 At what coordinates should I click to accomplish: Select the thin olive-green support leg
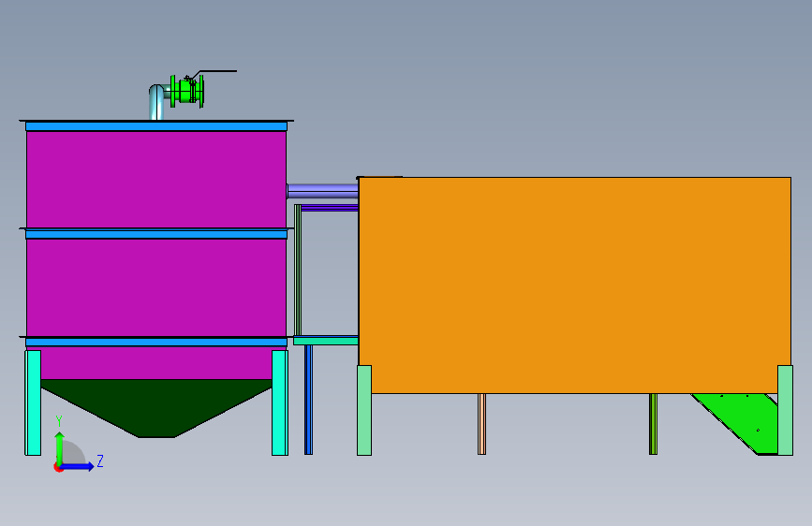pos(653,424)
